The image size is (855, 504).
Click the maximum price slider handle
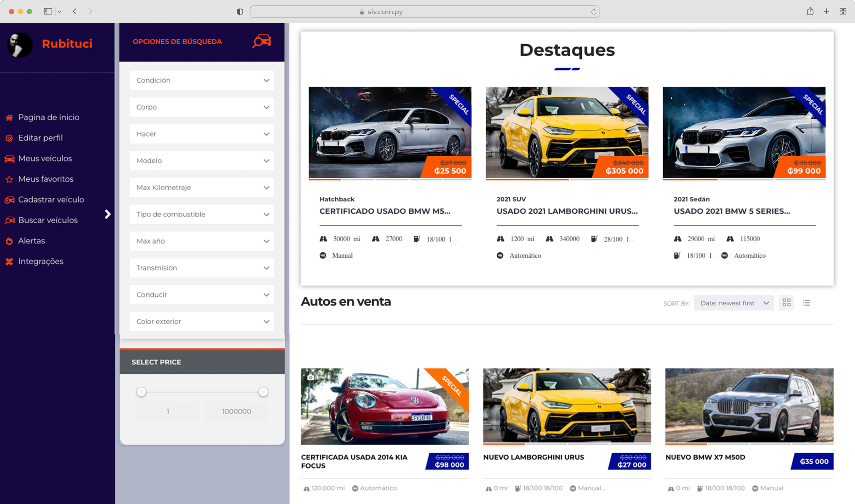click(263, 392)
